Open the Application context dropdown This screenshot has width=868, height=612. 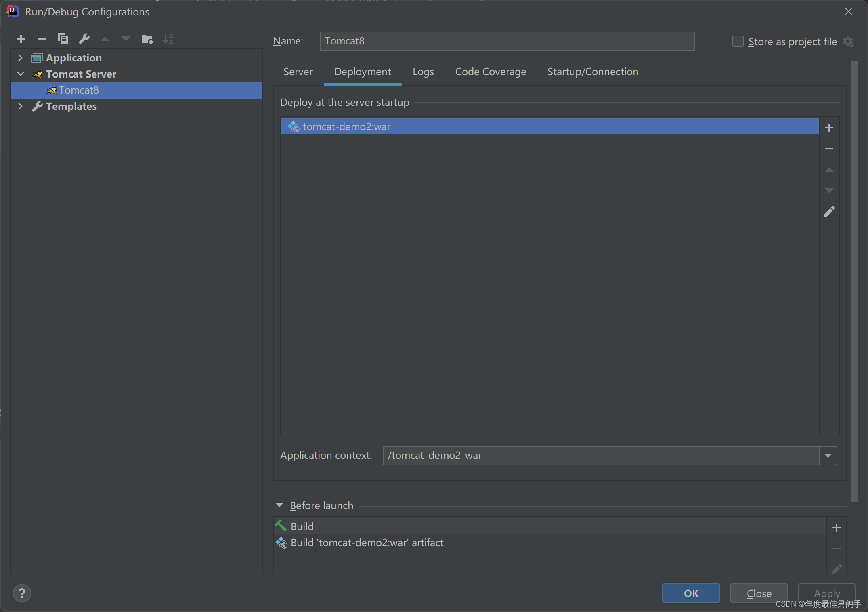click(828, 456)
